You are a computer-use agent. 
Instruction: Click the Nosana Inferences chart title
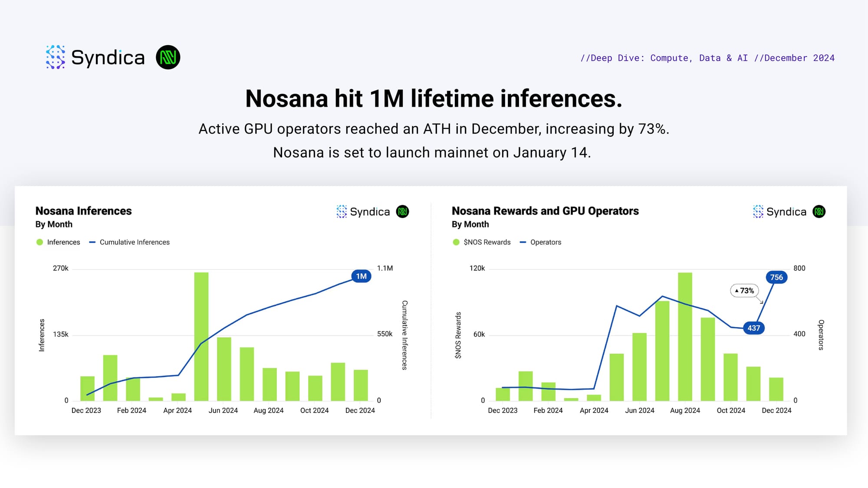click(x=83, y=211)
